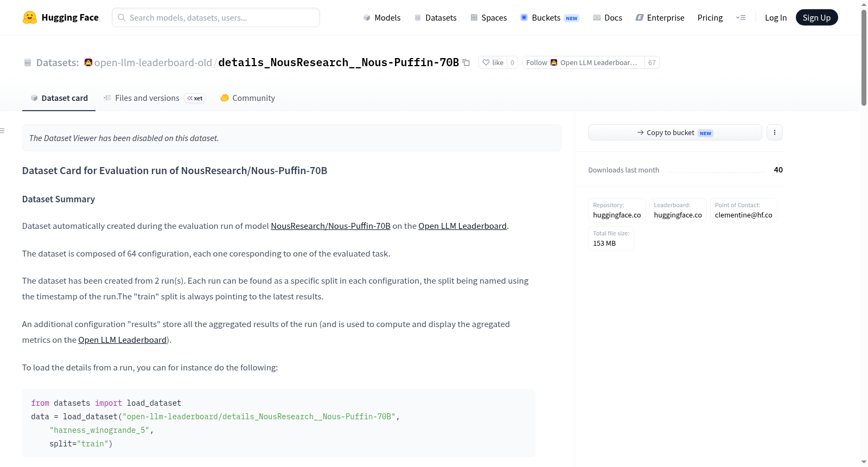This screenshot has width=868, height=467.
Task: Click the Enterprise nav icon
Action: coord(640,17)
